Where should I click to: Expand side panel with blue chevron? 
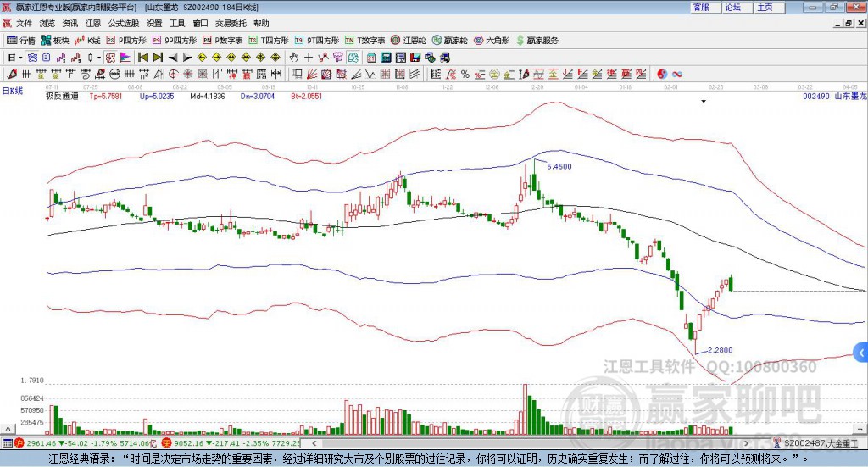pyautogui.click(x=861, y=353)
